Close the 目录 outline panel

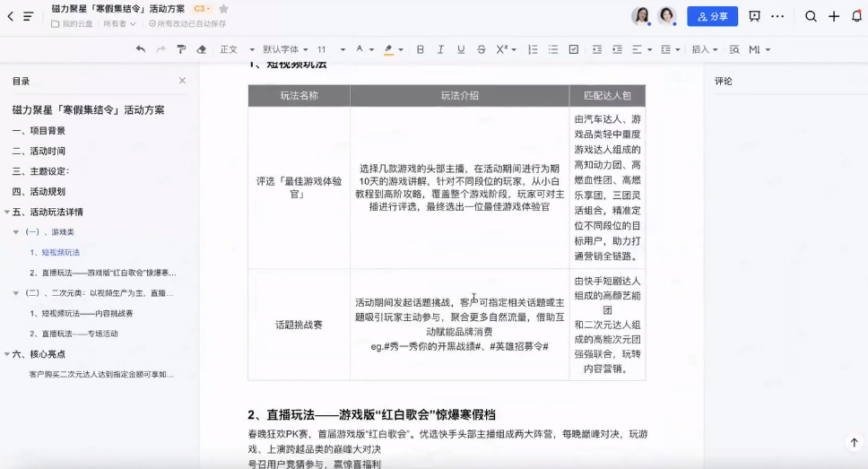click(182, 81)
